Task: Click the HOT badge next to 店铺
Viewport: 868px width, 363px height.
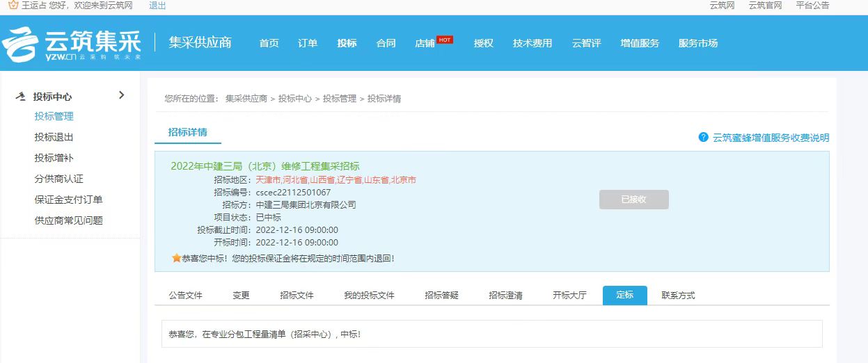Action: point(445,40)
